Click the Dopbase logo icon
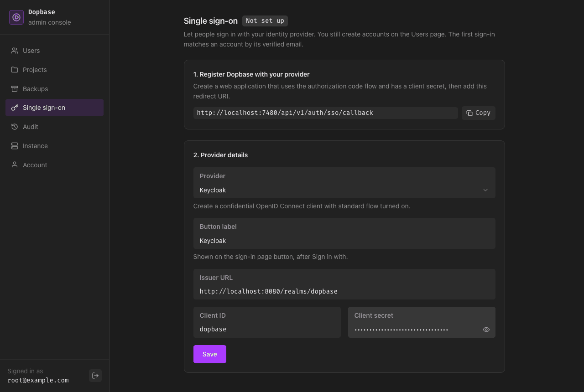Screen dimensions: 584x392 16,17
